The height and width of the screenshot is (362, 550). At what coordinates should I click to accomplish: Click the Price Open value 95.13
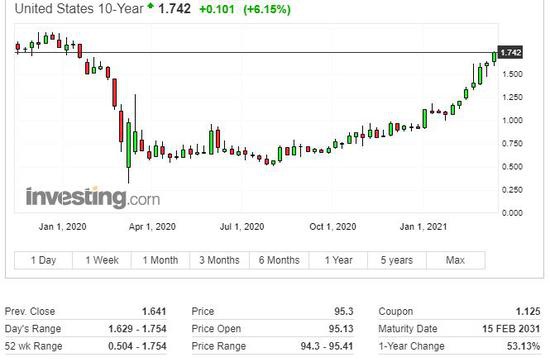click(341, 329)
